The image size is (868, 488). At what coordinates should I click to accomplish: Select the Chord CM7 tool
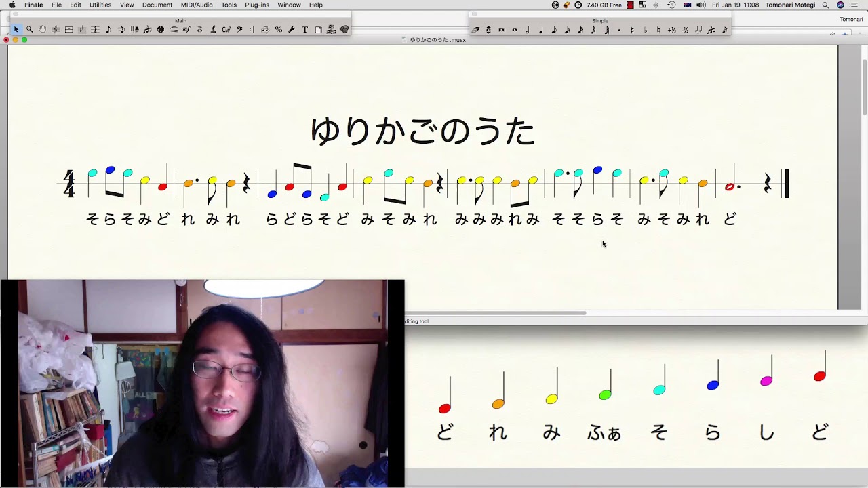226,29
